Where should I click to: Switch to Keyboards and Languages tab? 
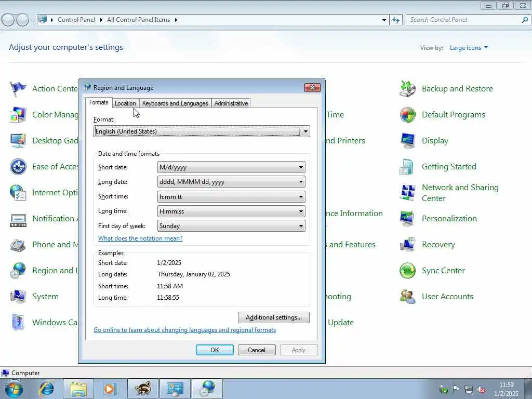point(175,103)
